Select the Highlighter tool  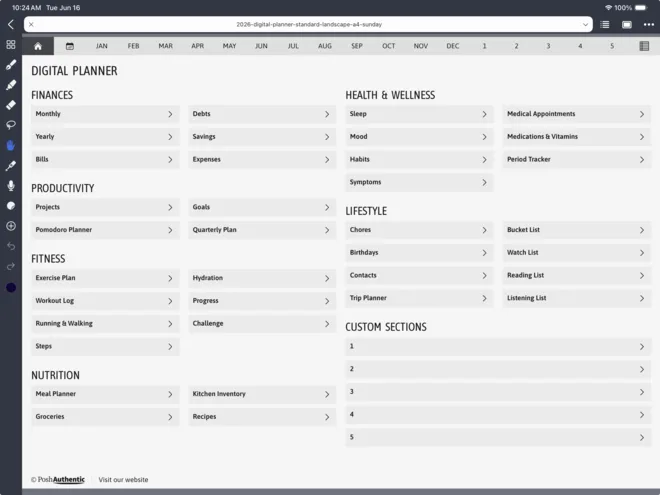(x=11, y=85)
